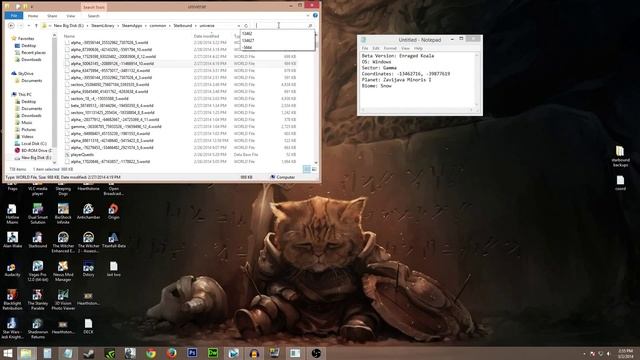
Task: Select the Blacklight Retribution desktop icon
Action: click(12, 300)
